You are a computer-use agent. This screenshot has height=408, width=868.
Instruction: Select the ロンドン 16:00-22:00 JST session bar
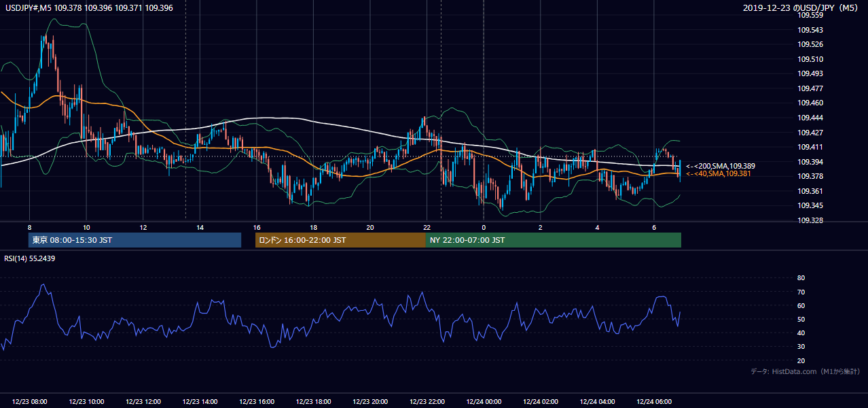coord(340,240)
